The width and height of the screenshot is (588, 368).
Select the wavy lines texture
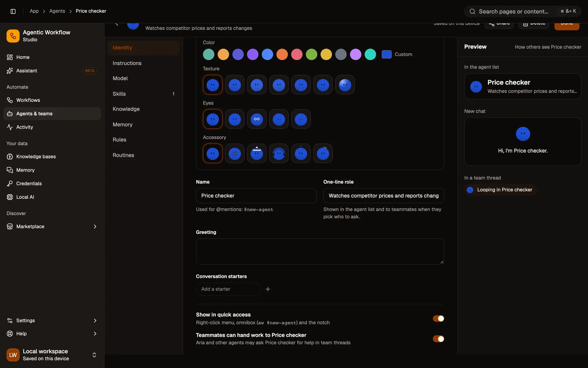(x=279, y=85)
